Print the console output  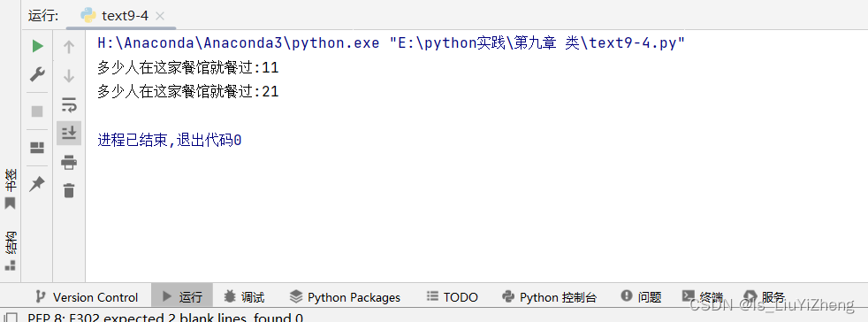tap(69, 163)
